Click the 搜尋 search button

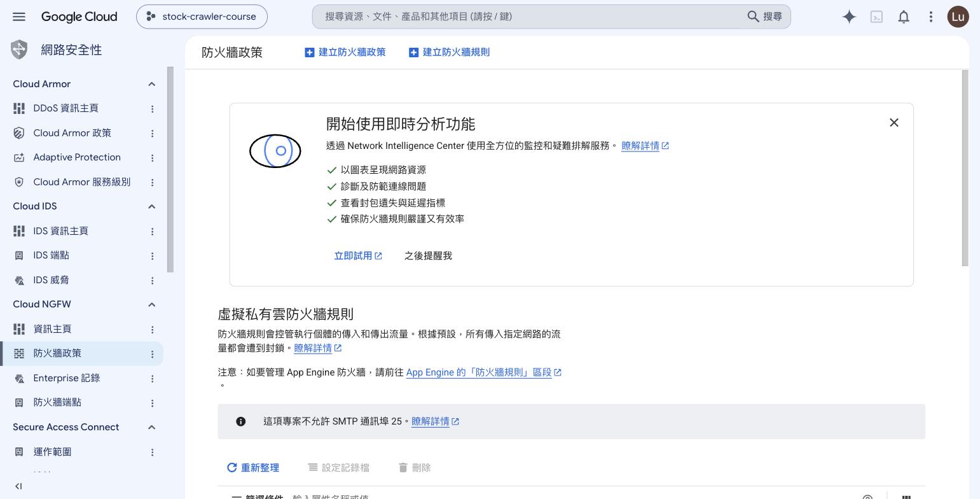click(765, 17)
